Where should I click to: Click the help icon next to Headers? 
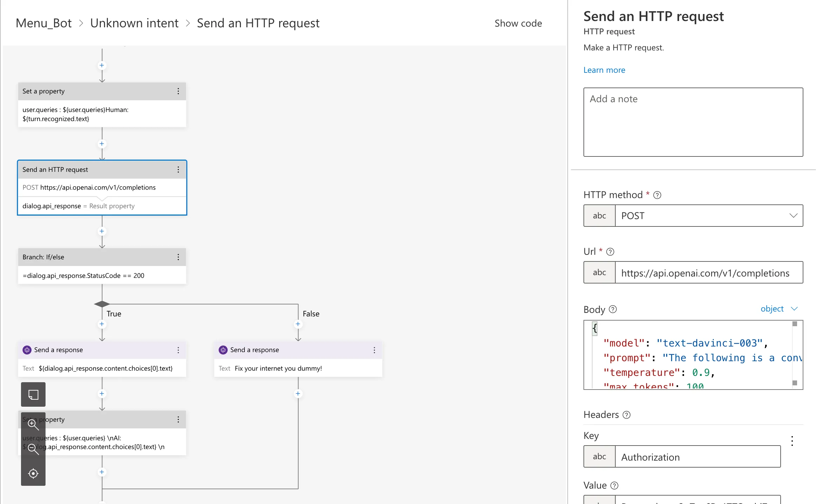pyautogui.click(x=627, y=415)
